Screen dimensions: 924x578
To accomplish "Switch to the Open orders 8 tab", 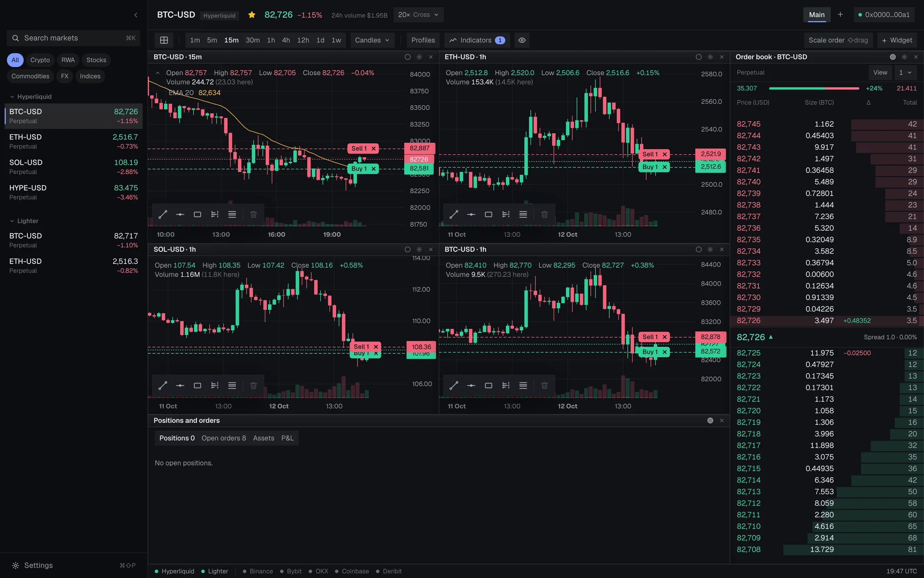I will [224, 438].
